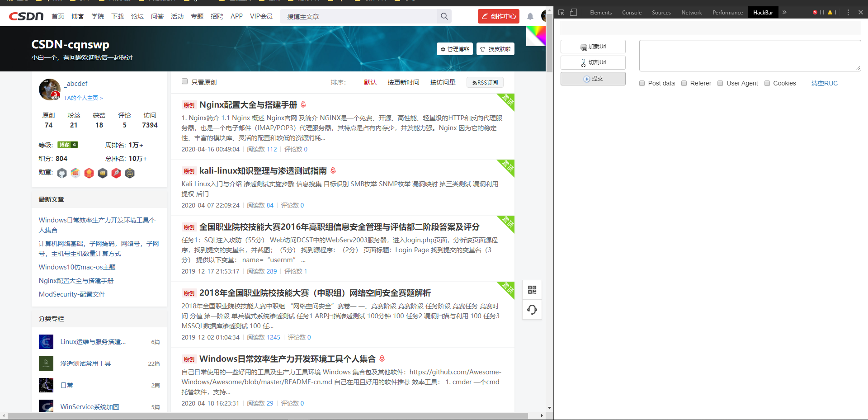The height and width of the screenshot is (420, 868).
Task: Select DevTools inspect element icon
Action: [x=561, y=13]
